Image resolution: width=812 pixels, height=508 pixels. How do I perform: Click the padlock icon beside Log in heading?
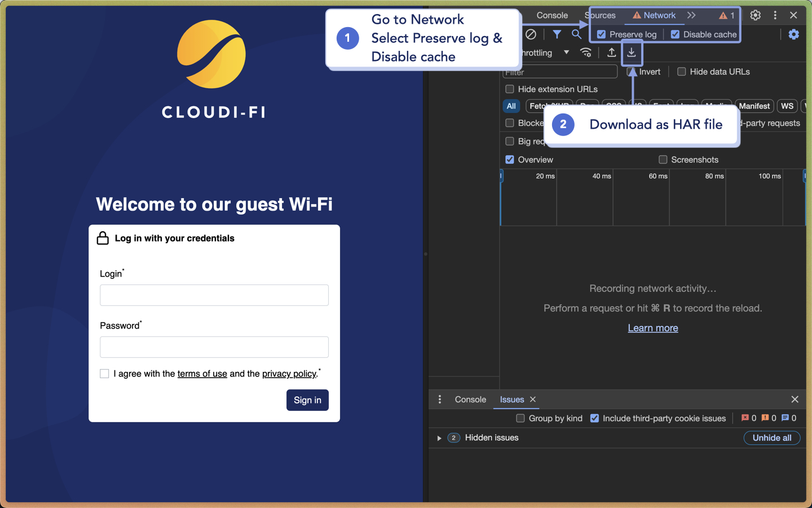(x=103, y=238)
